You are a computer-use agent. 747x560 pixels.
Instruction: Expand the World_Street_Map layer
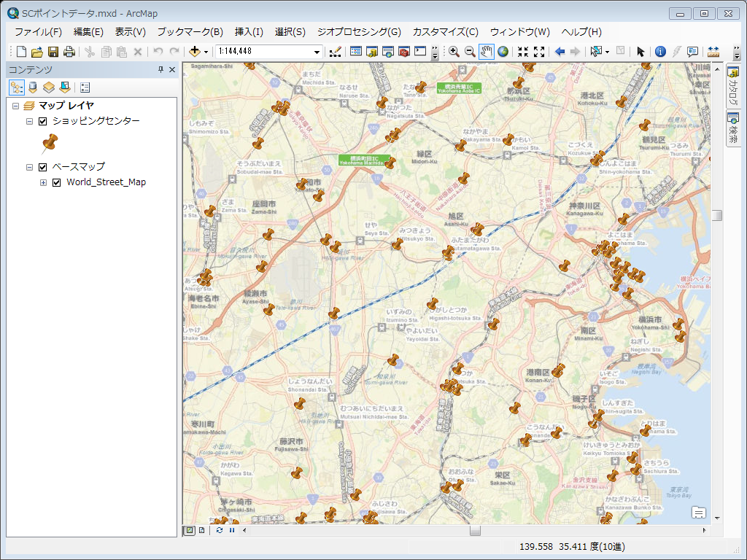43,183
